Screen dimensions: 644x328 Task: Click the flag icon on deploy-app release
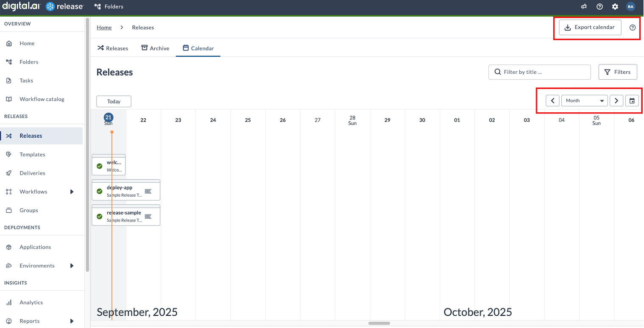tap(148, 192)
